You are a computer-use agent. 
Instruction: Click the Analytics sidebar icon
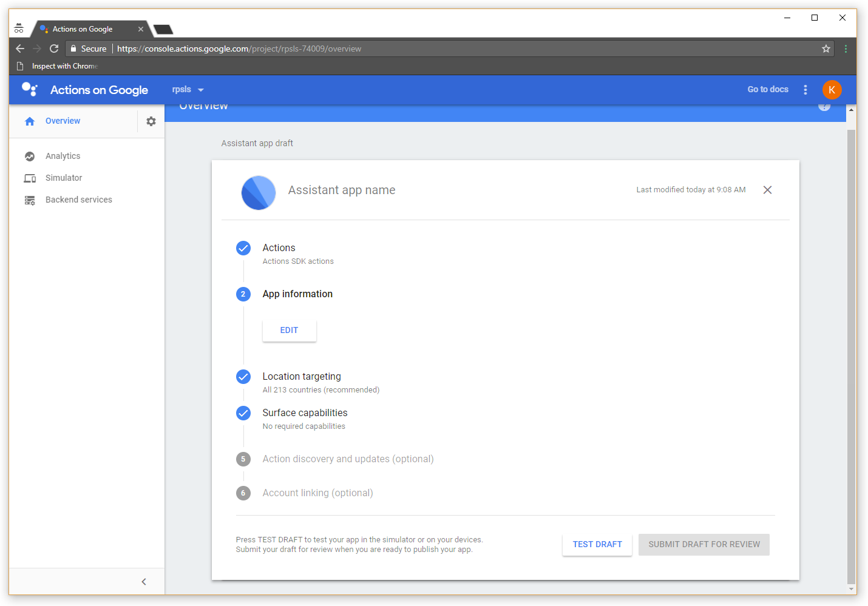click(30, 157)
